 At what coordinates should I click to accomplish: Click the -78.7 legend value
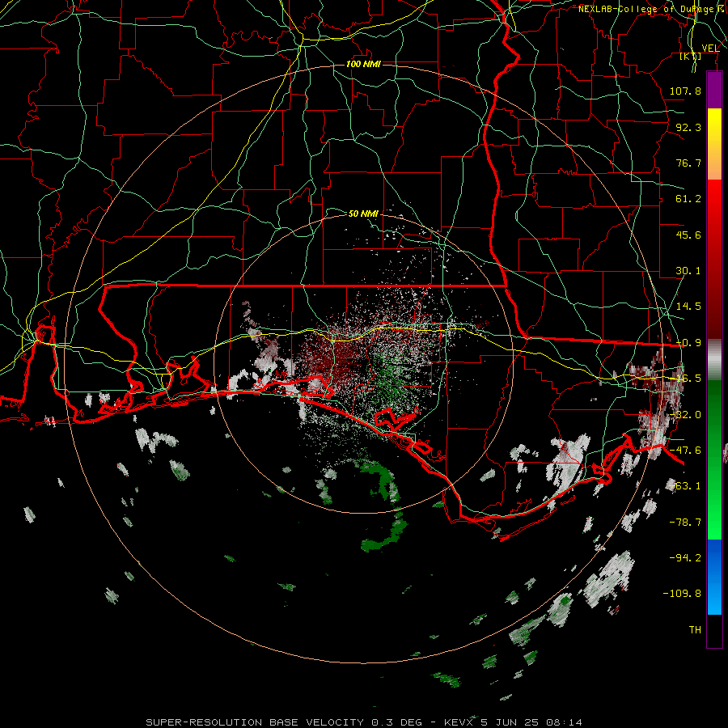pos(685,523)
